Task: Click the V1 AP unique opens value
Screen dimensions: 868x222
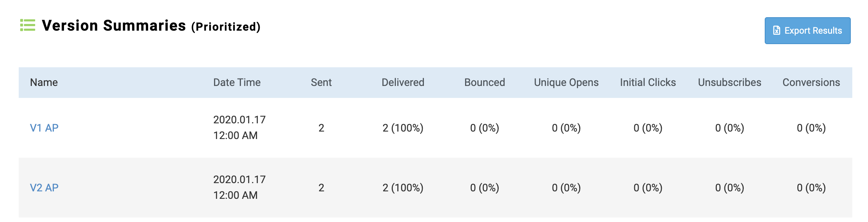Action: (566, 128)
